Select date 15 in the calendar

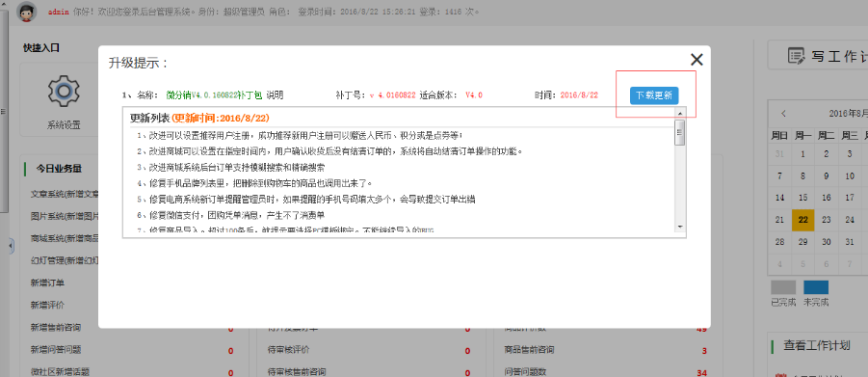pyautogui.click(x=802, y=198)
